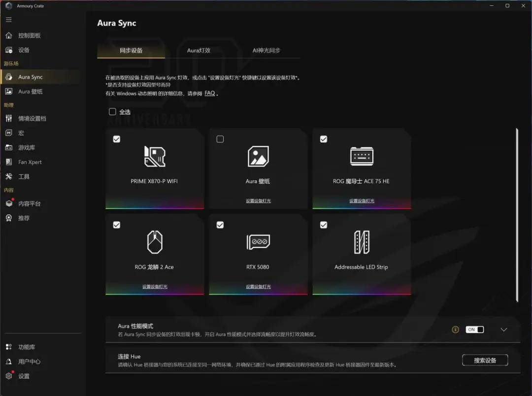Click the 工具 wrench icon
Image resolution: width=532 pixels, height=396 pixels.
tap(9, 176)
